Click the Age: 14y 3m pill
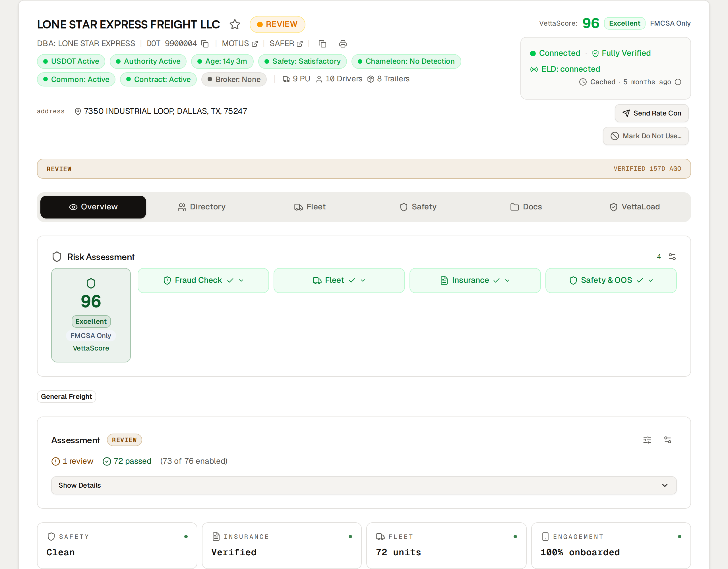This screenshot has width=728, height=569. click(222, 61)
